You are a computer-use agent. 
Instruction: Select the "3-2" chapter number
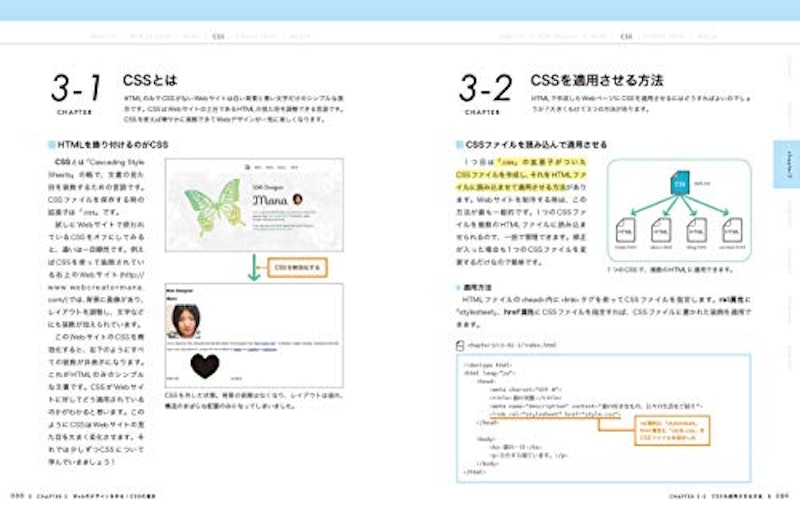pyautogui.click(x=485, y=88)
